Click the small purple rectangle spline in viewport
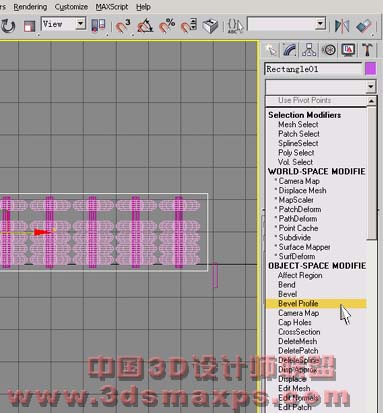Image resolution: width=383 pixels, height=413 pixels. (x=215, y=275)
